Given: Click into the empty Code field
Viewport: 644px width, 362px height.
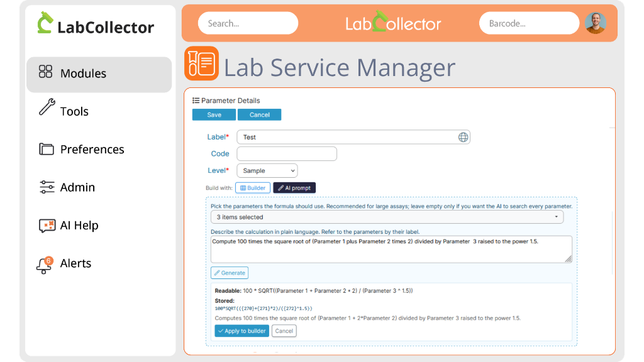Looking at the screenshot, I should click(x=287, y=153).
